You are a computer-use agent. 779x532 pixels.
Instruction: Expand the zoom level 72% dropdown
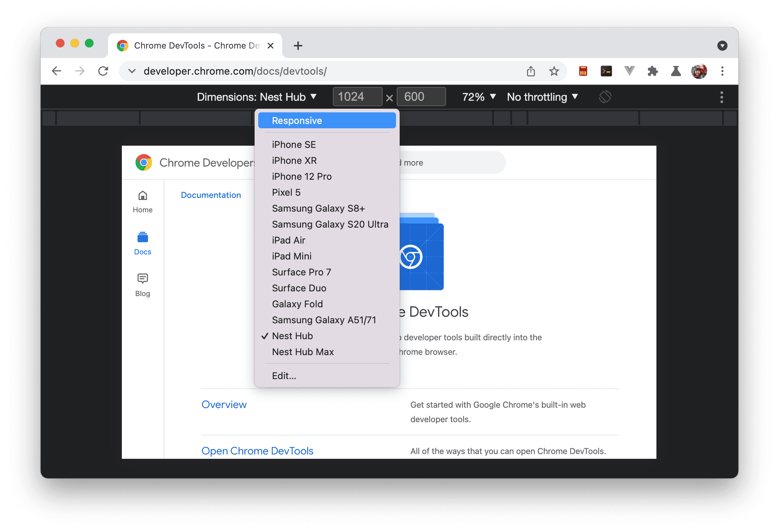tap(478, 96)
